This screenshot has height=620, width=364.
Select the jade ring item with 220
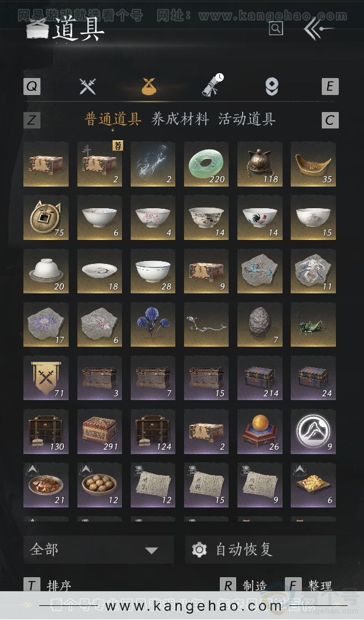click(x=206, y=164)
